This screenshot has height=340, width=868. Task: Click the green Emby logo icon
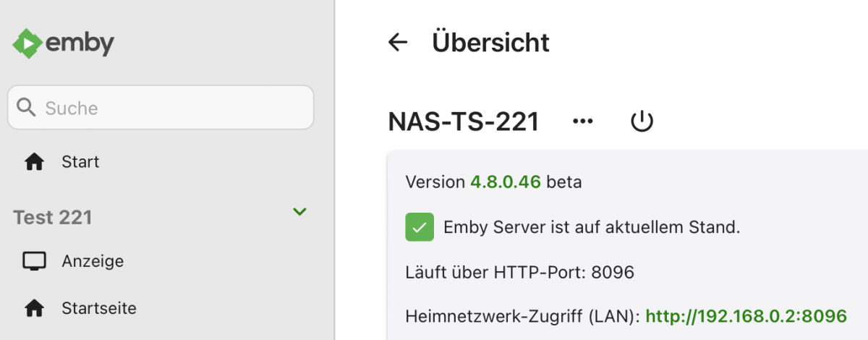(x=27, y=43)
